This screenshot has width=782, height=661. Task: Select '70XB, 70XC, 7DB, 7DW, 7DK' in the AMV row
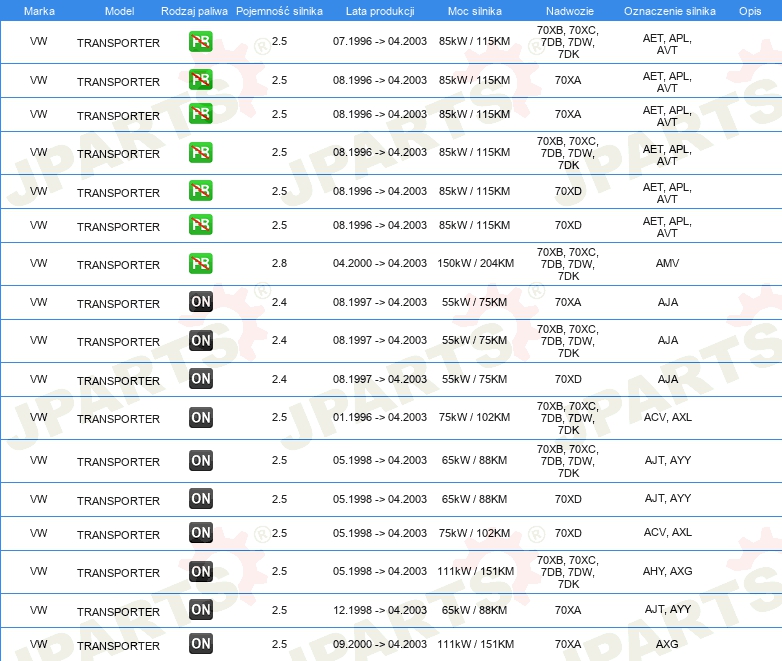point(568,264)
